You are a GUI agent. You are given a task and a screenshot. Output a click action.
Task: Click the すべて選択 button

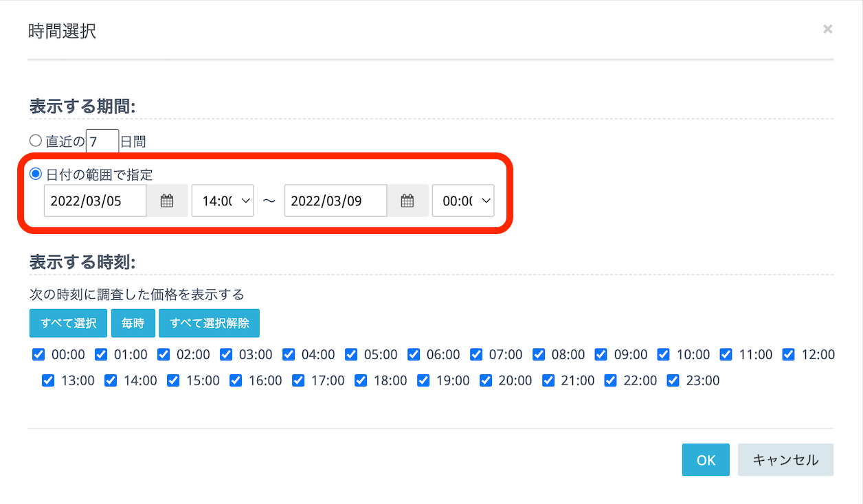[68, 323]
